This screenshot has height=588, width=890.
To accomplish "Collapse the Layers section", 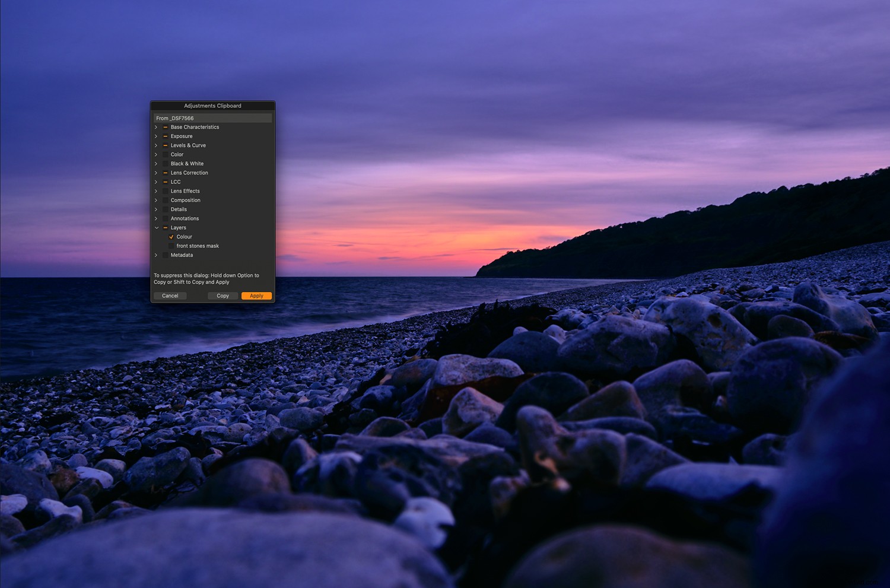I will pos(156,228).
